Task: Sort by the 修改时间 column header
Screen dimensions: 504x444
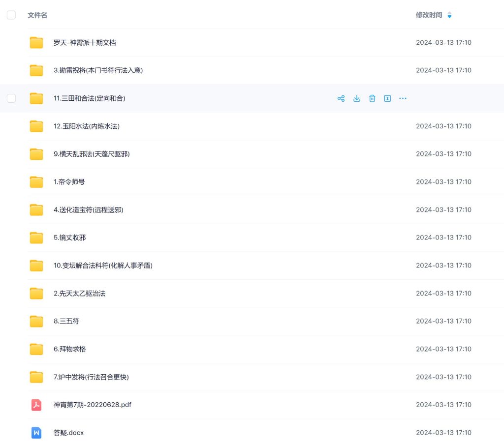Action: (x=429, y=15)
